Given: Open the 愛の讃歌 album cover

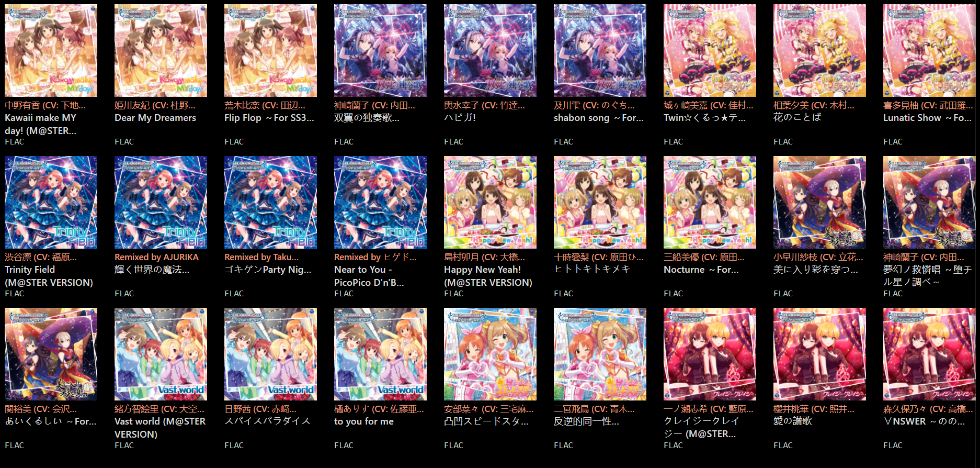Looking at the screenshot, I should point(819,354).
